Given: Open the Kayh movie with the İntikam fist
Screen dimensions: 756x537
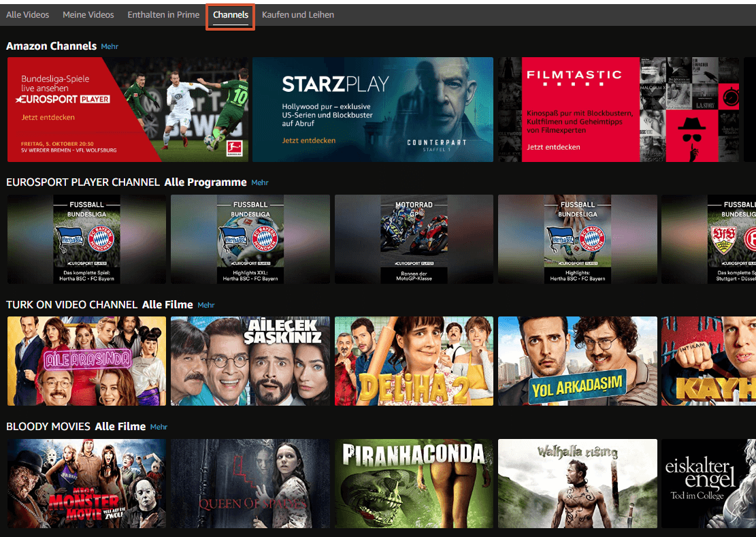Looking at the screenshot, I should click(x=709, y=361).
